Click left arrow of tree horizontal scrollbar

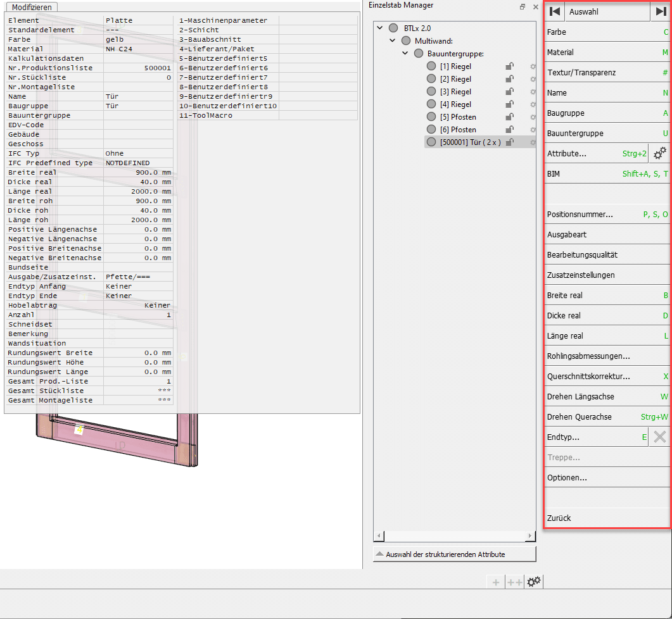click(x=379, y=536)
